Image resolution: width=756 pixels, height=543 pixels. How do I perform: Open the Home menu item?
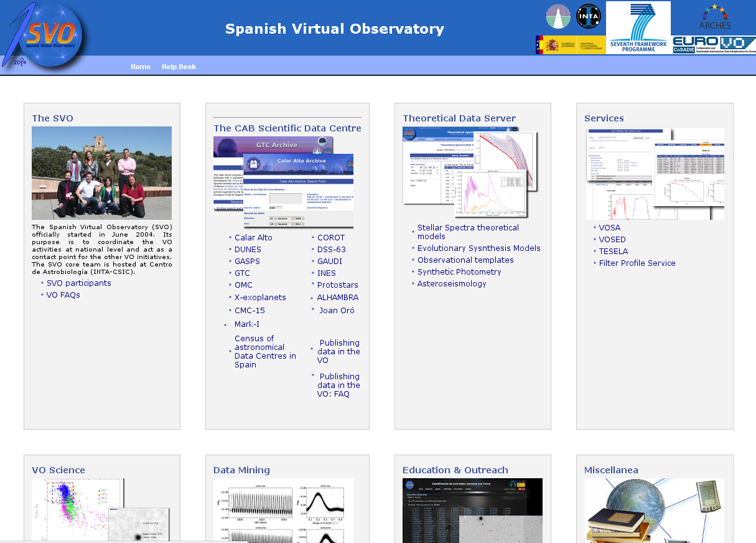coord(141,67)
